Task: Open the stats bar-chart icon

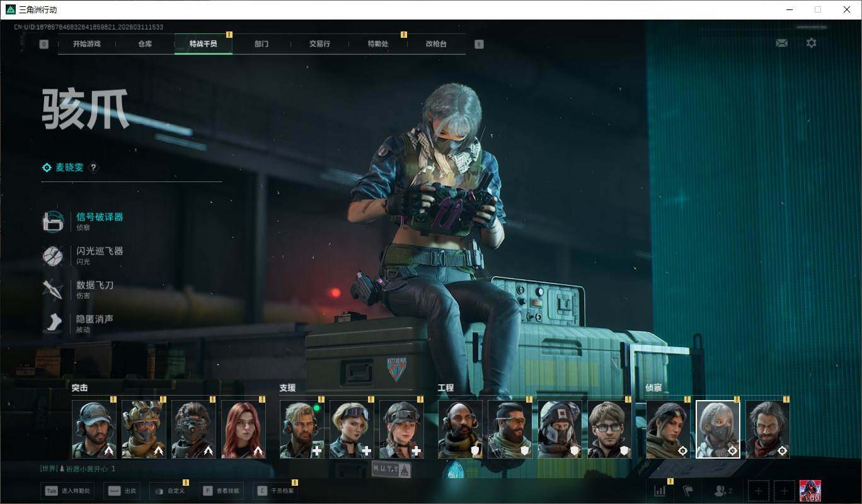Action: [660, 491]
